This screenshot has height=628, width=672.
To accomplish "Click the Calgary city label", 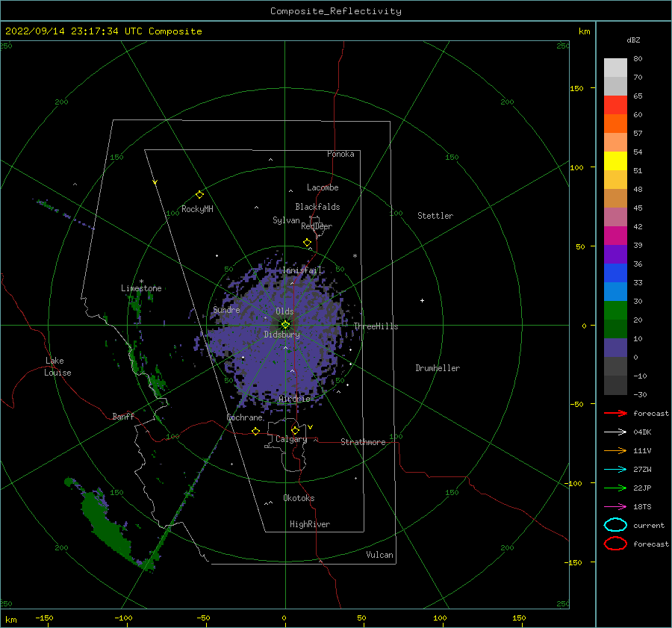I will pos(291,439).
